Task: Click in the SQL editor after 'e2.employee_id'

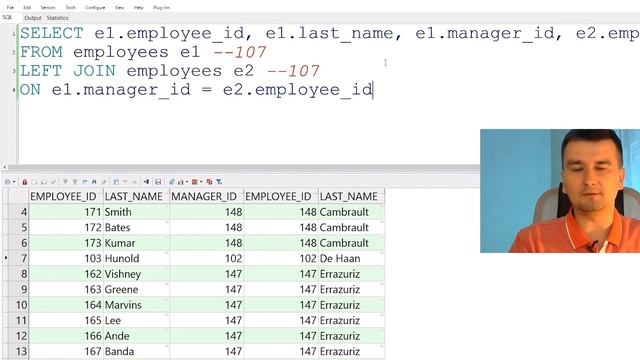Action: click(x=373, y=89)
